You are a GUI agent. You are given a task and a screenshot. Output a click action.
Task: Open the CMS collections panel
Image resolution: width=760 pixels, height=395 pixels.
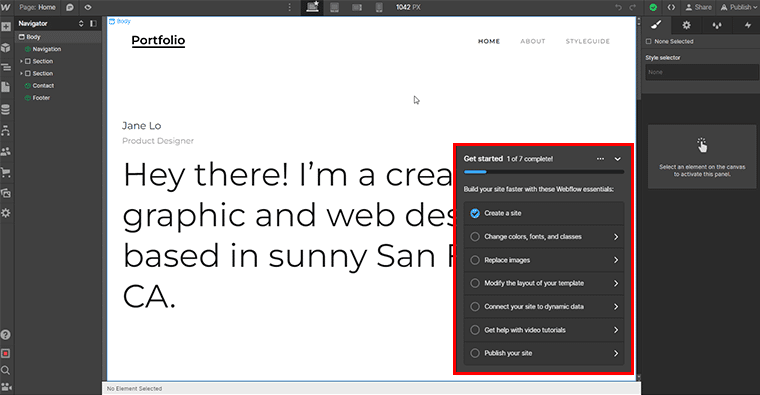pos(6,110)
